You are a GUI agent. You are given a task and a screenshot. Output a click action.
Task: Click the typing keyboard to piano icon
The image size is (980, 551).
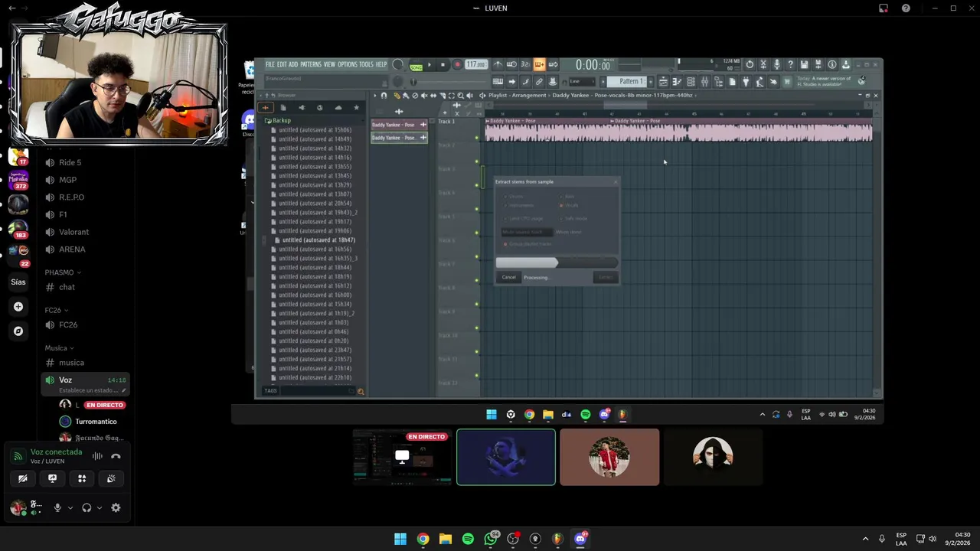[498, 82]
